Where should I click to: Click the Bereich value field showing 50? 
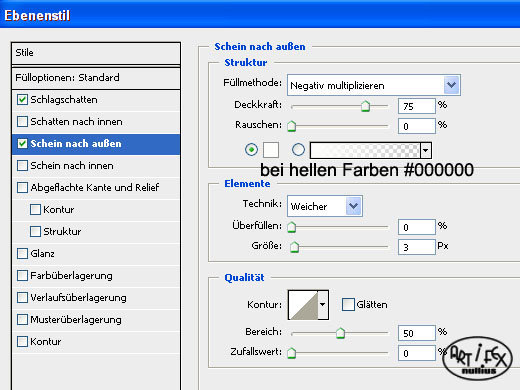(417, 333)
